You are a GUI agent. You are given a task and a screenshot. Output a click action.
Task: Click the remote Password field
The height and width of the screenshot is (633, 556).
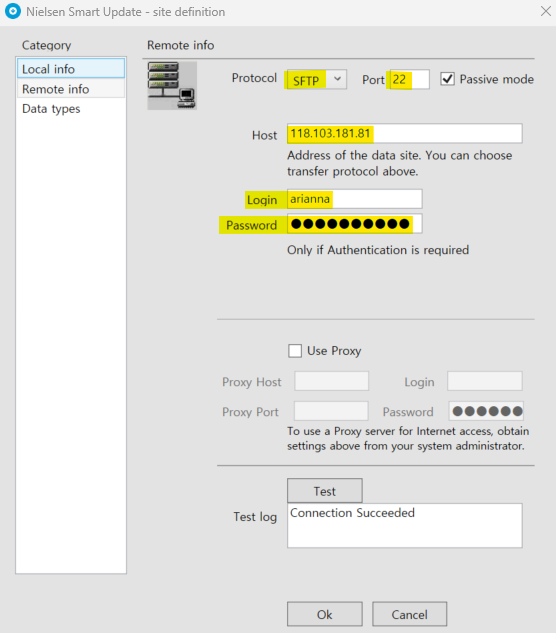[355, 224]
